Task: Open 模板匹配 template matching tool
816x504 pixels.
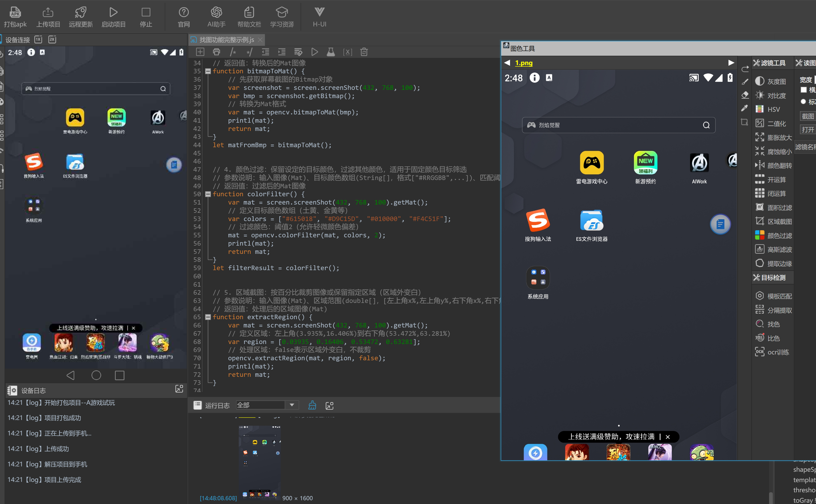Action: pos(759,296)
